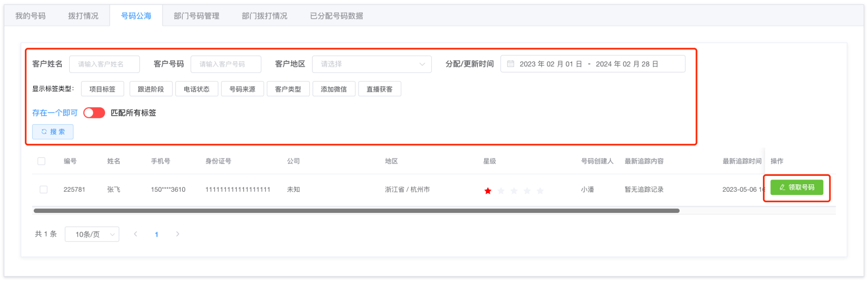868x281 pixels.
Task: Click the third star in rating column
Action: click(514, 191)
